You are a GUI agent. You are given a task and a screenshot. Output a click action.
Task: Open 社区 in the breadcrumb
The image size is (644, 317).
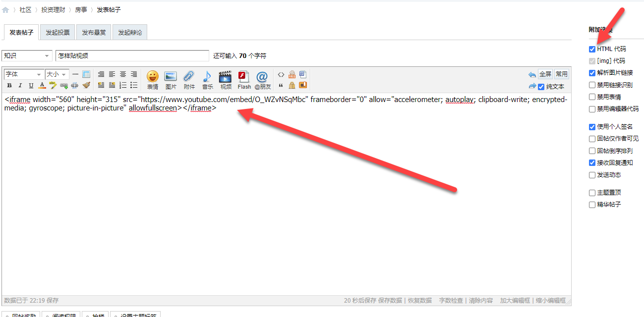point(25,10)
